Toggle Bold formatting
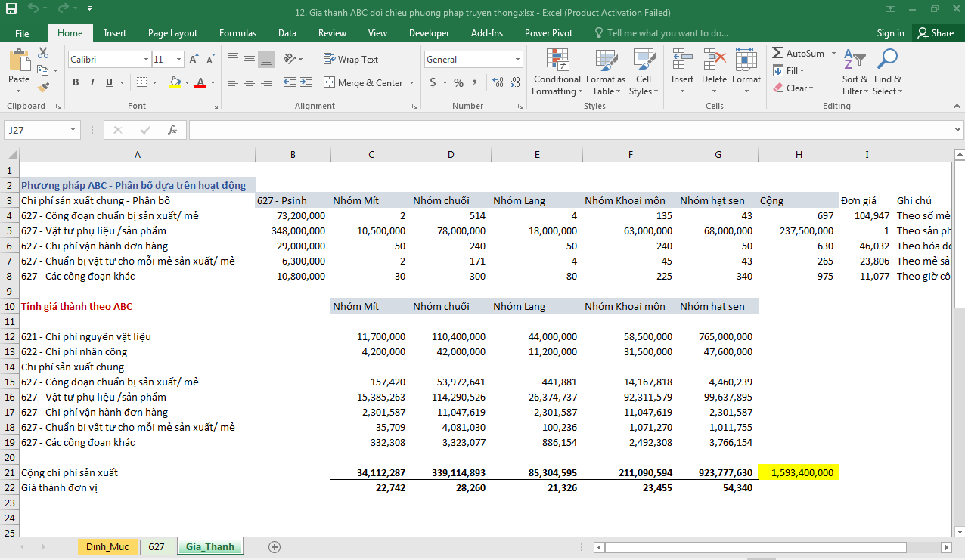The image size is (965, 560). [76, 83]
